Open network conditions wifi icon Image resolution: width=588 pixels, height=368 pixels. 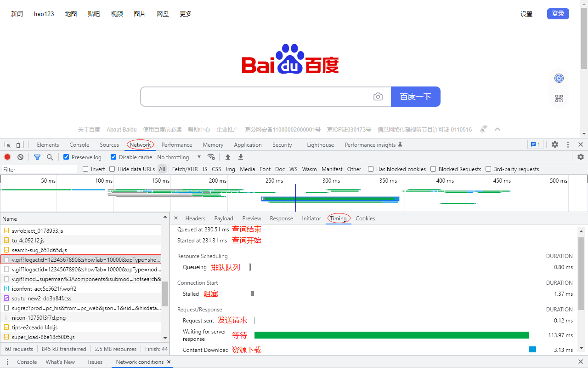click(x=211, y=157)
